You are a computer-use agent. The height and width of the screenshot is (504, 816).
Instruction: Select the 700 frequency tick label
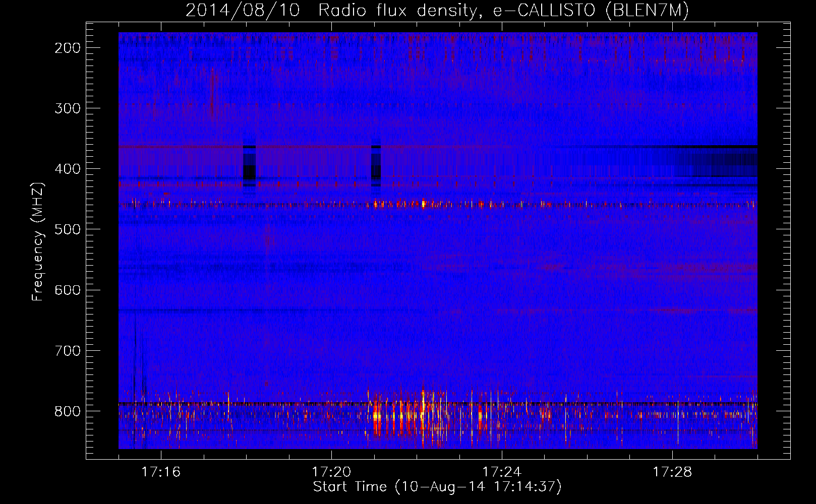(x=67, y=351)
